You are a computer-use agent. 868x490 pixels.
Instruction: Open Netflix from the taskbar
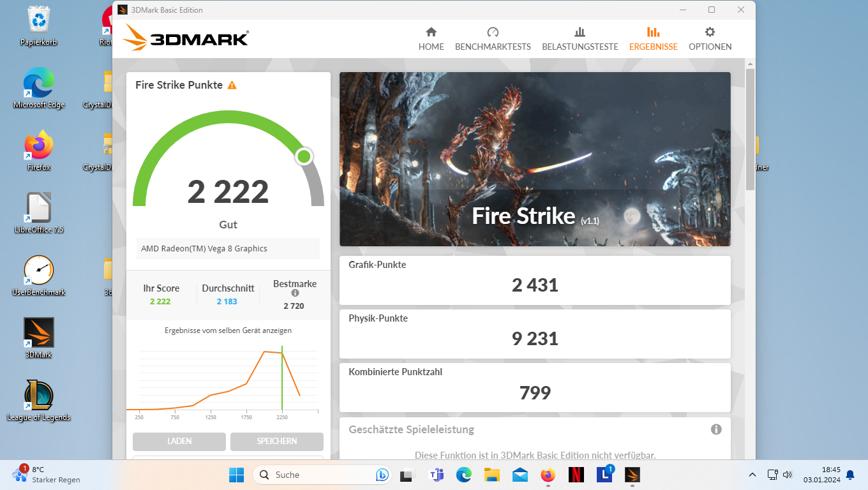point(576,475)
